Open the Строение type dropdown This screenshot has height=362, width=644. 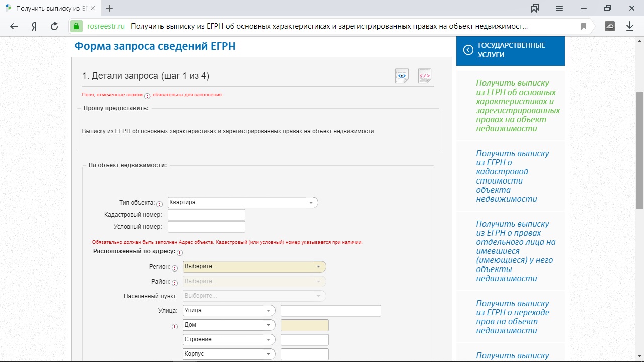[229, 339]
